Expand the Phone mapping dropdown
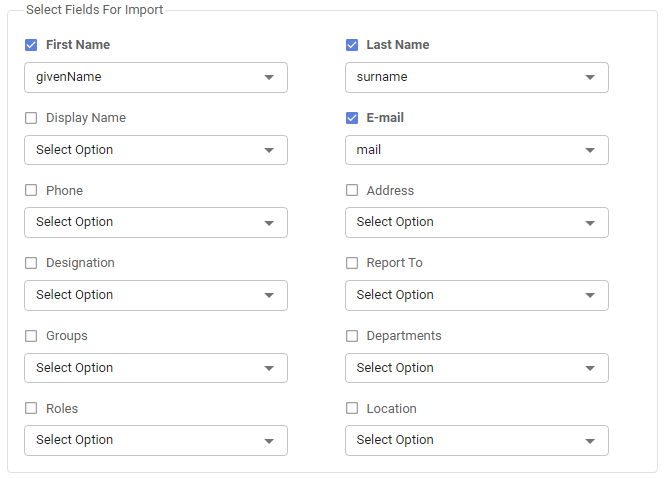The height and width of the screenshot is (478, 664). pos(155,222)
